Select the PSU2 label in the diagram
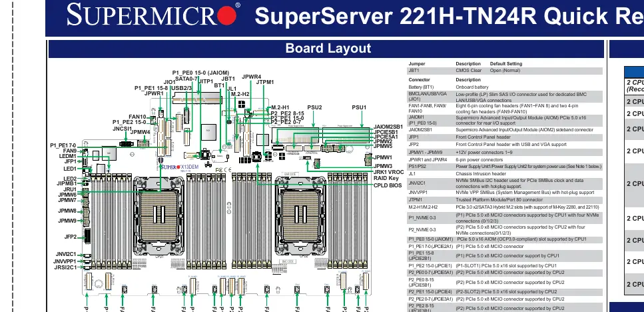This screenshot has height=312, width=644. point(314,107)
